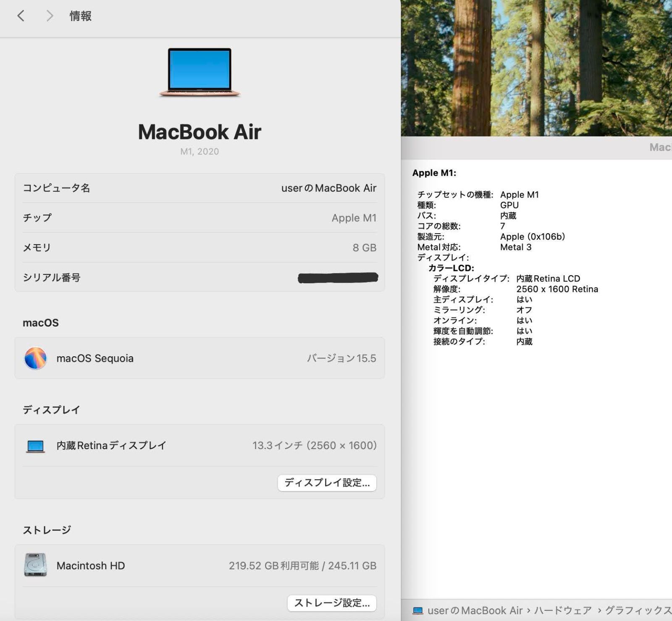Click the 情報 page title
This screenshot has width=672, height=621.
pos(80,16)
